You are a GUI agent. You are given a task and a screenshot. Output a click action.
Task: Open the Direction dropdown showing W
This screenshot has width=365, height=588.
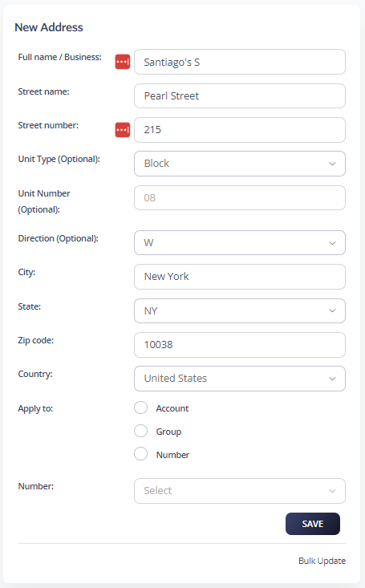(x=240, y=242)
